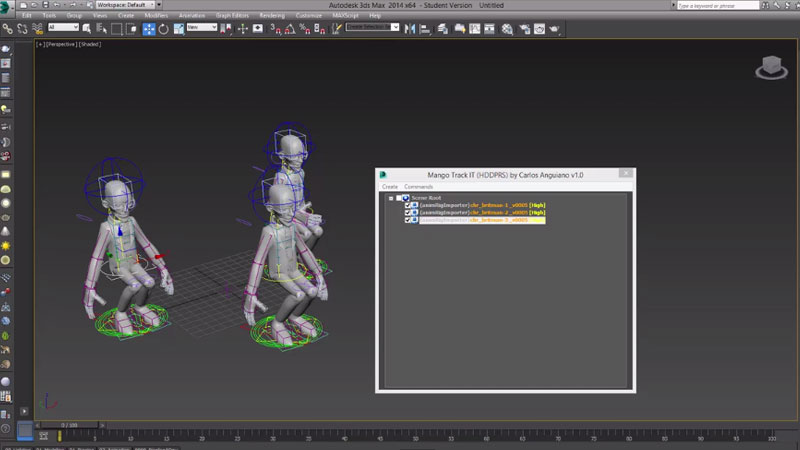
Task: Click the Select and Link tool
Action: point(8,28)
